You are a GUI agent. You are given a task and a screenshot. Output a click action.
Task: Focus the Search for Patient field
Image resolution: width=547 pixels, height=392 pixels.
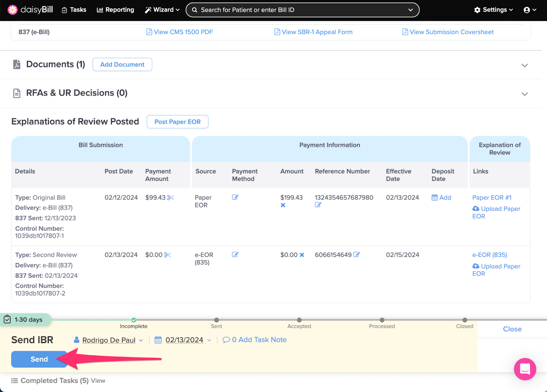(x=302, y=10)
